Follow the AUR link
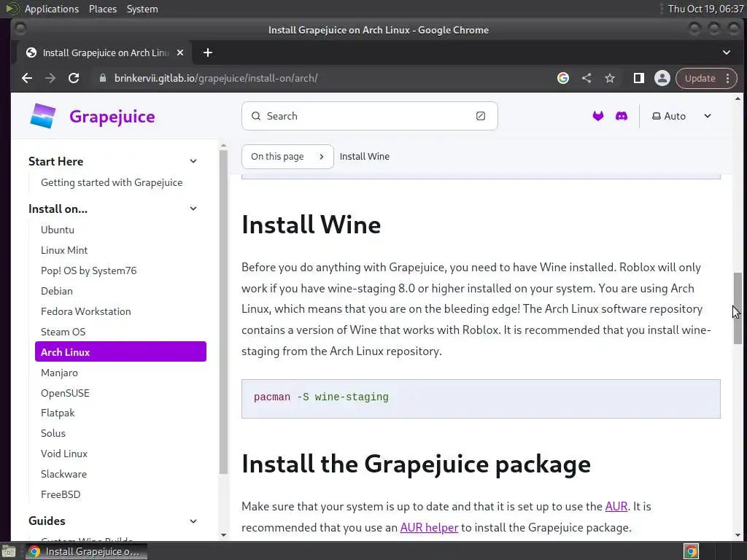This screenshot has height=560, width=747. tap(616, 506)
